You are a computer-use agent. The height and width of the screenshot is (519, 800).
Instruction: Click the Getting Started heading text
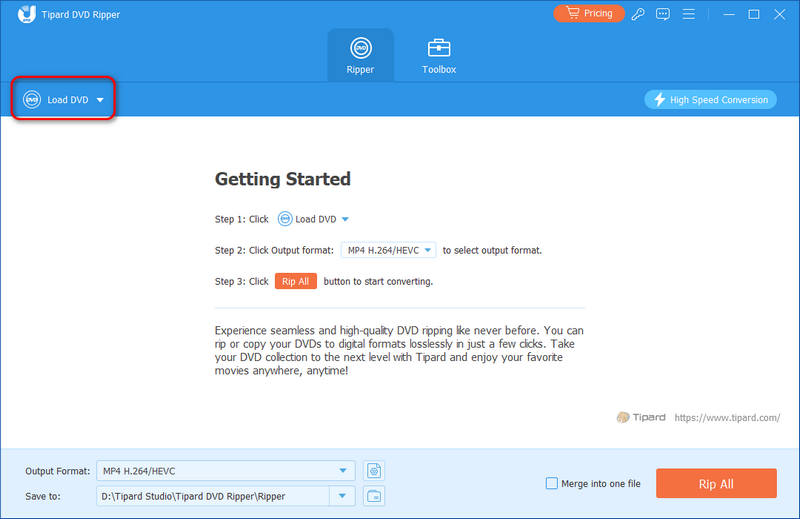[x=283, y=179]
